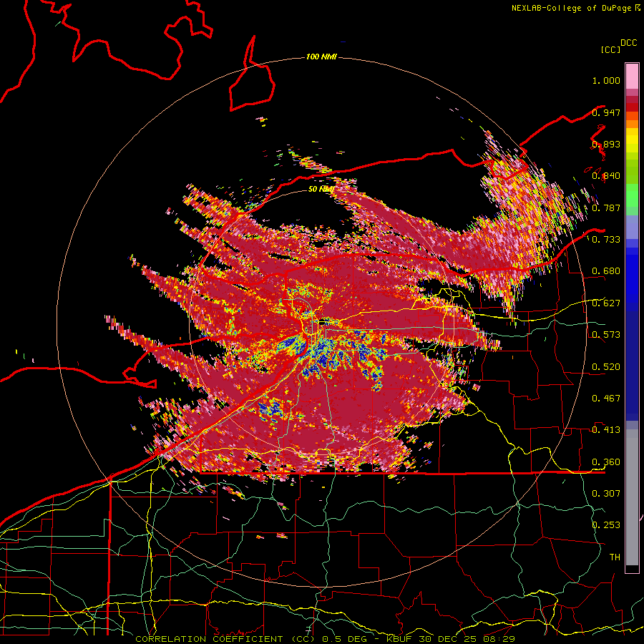Click the KBUF station identifier
Viewport: 644px width, 644px height.
click(399, 639)
